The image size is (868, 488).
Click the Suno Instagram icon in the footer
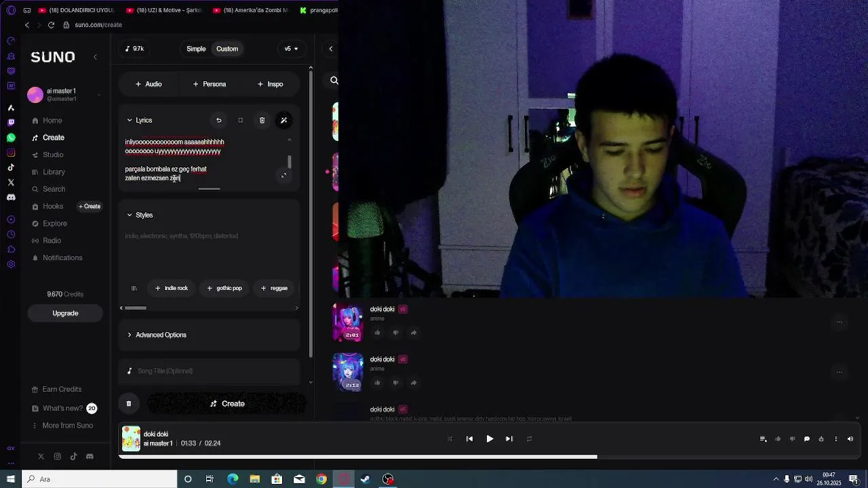pos(57,457)
